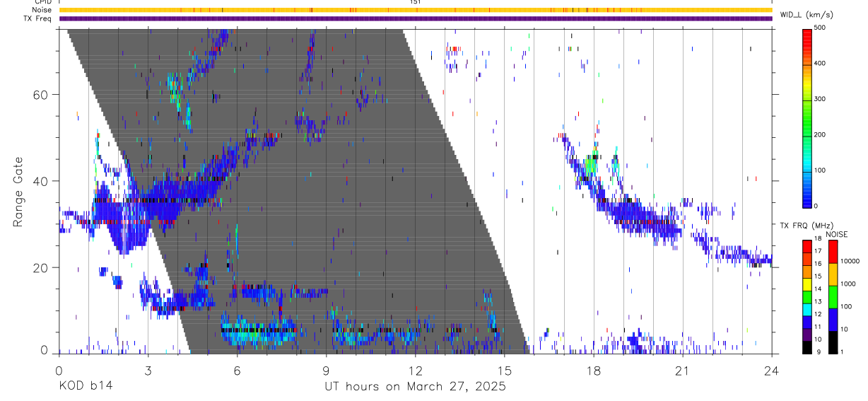Click the 'Range Gate' y-axis label
The height and width of the screenshot is (401, 868).
point(18,192)
